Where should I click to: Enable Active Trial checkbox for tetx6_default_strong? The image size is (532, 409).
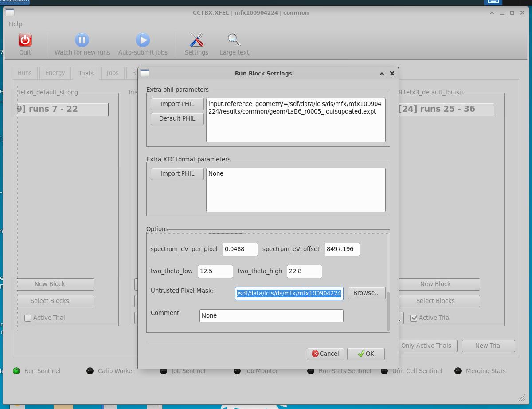tap(28, 318)
